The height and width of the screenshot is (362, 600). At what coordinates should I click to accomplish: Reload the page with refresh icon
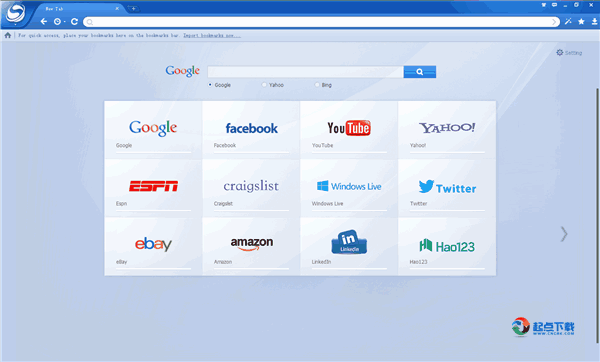point(75,21)
